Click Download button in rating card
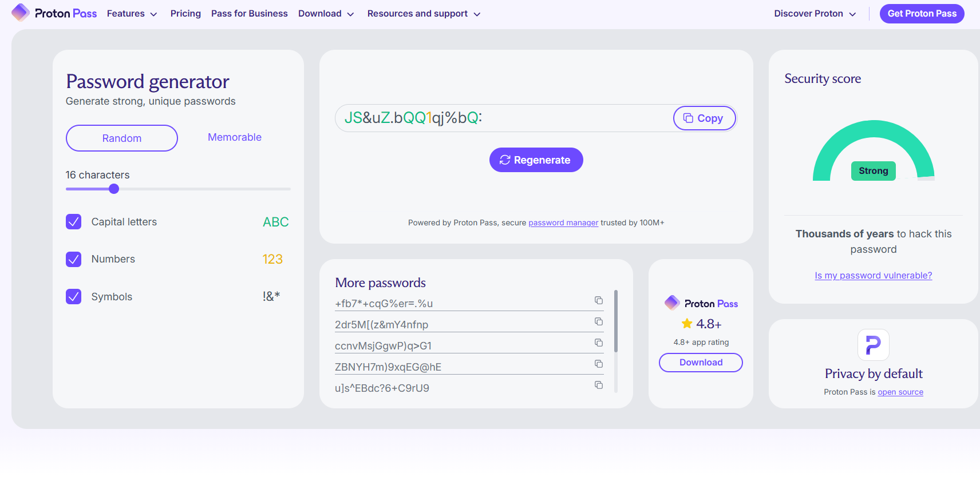Viewport: 980px width, 501px height. 701,363
